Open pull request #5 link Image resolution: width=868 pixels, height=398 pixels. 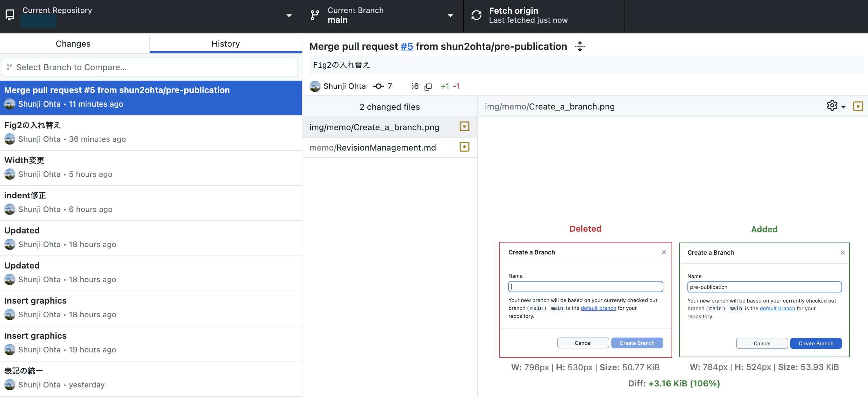407,46
